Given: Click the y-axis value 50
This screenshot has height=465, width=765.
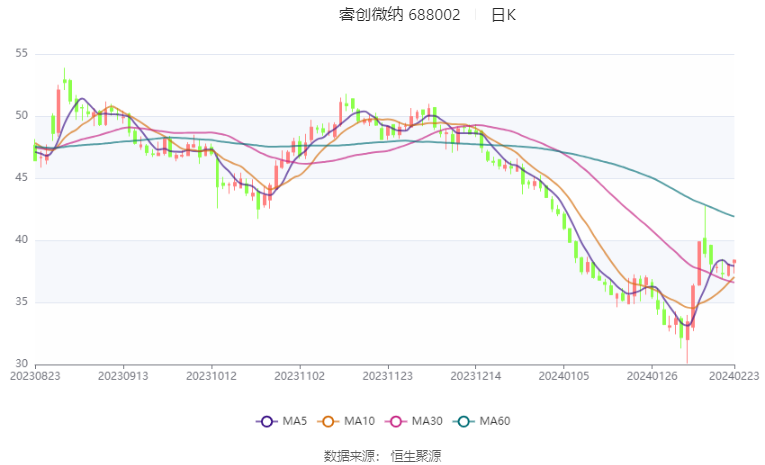Looking at the screenshot, I should pyautogui.click(x=21, y=116).
